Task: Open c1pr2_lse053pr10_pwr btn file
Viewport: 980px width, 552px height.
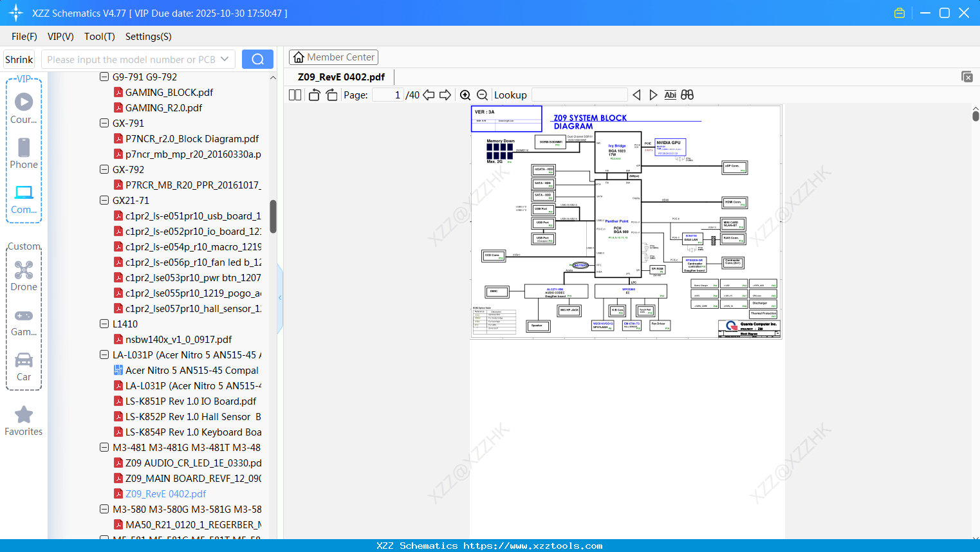Action: 193,277
